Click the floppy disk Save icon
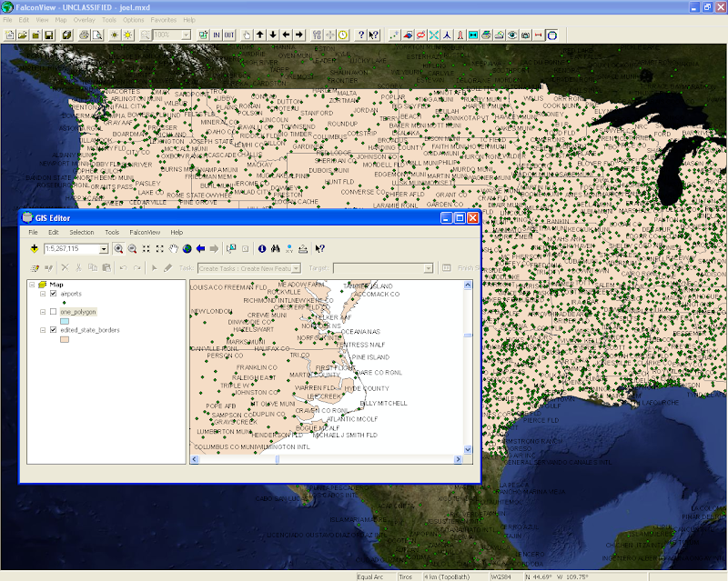728x581 pixels. 48,35
